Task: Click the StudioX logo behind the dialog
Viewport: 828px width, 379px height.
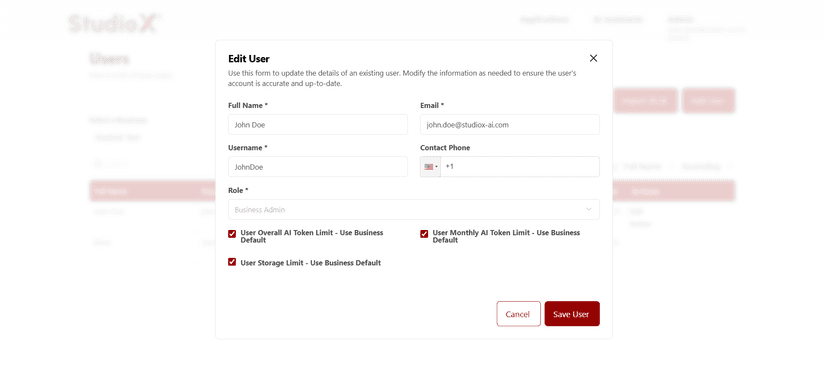Action: click(x=114, y=24)
